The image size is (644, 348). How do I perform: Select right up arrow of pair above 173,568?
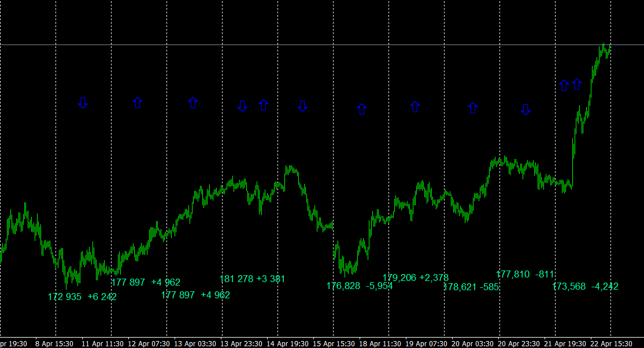coord(577,84)
